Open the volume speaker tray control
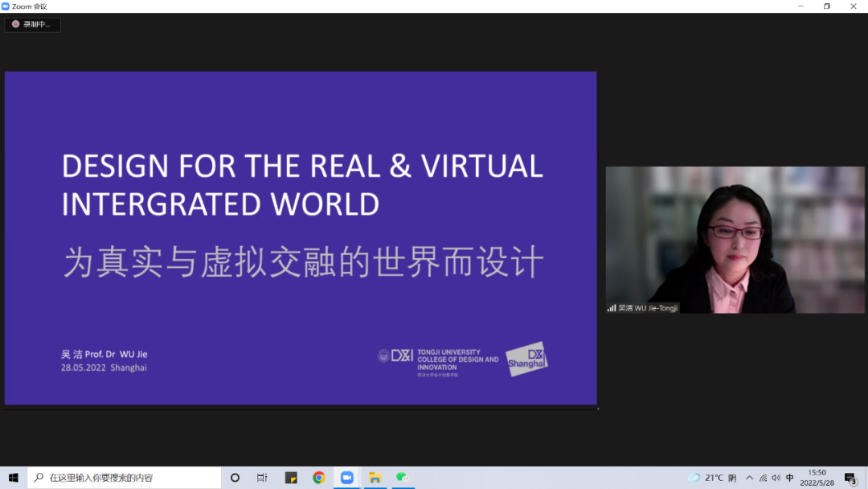Viewport: 868px width, 489px height. [x=776, y=478]
